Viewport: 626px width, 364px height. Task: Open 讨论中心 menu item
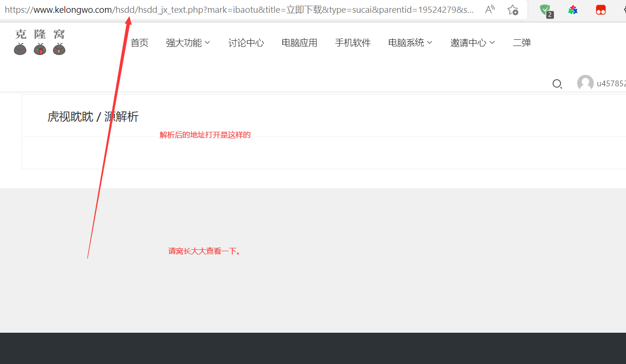(246, 43)
